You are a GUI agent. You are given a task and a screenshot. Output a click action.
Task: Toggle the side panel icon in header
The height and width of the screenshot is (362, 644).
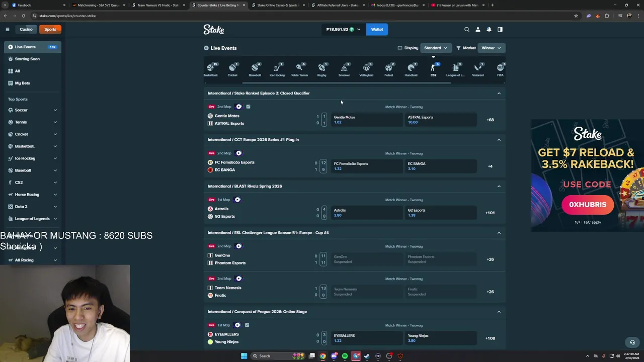click(500, 29)
